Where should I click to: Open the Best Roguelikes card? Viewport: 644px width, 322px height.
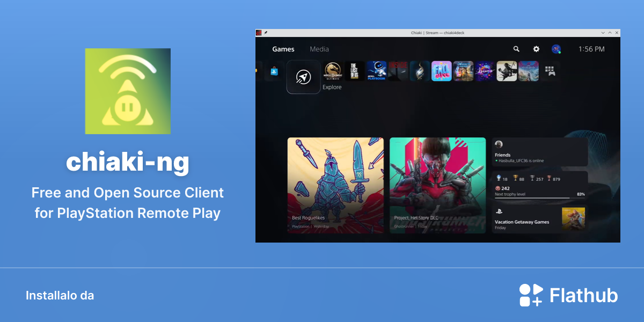click(335, 185)
